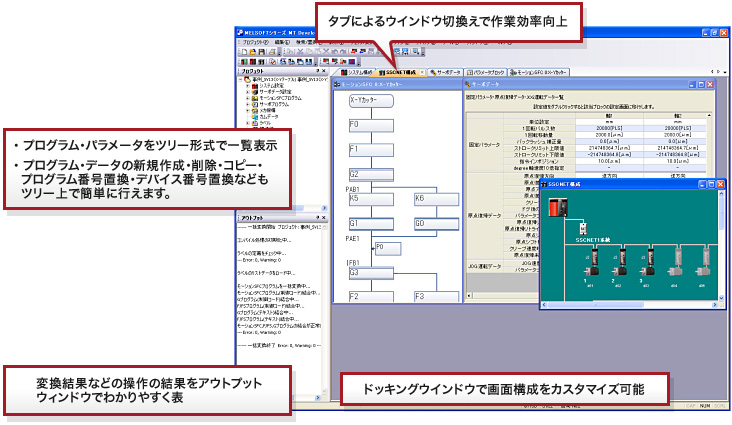Screen dimensions: 732x425
Task: Click the first icon in second toolbar row
Action: click(x=243, y=60)
